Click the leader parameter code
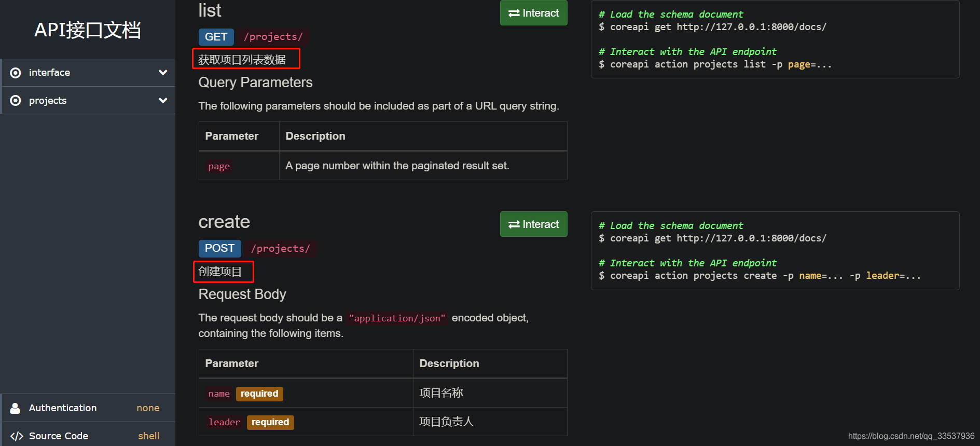980x446 pixels. pos(224,422)
